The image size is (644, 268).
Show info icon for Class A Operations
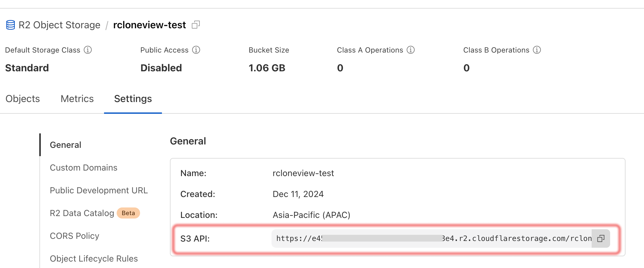pos(411,50)
